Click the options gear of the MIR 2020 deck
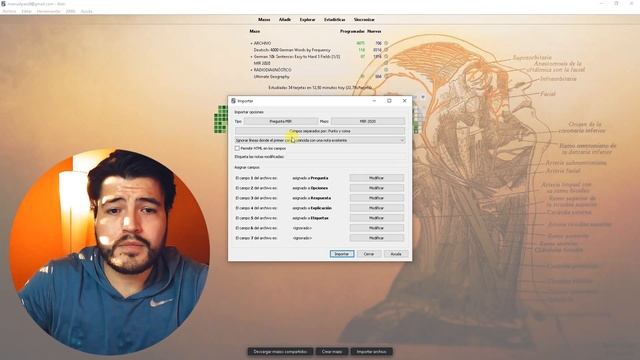Image resolution: width=640 pixels, height=360 pixels. (x=386, y=63)
